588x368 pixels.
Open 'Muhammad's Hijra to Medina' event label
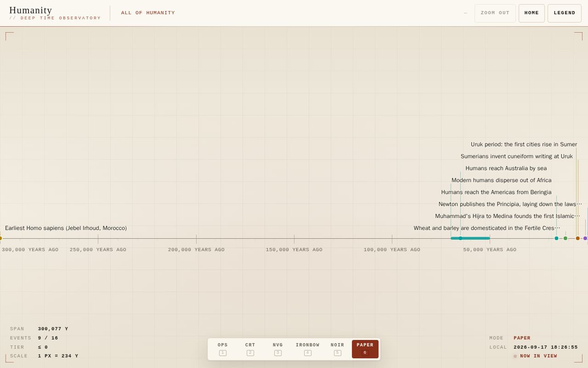508,216
